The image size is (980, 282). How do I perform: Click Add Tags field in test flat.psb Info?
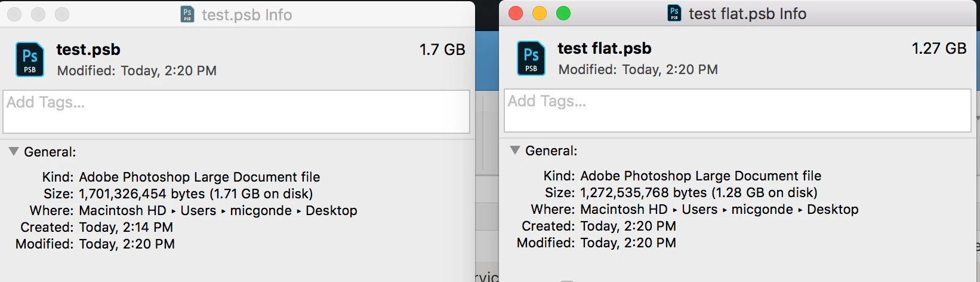coord(738,111)
